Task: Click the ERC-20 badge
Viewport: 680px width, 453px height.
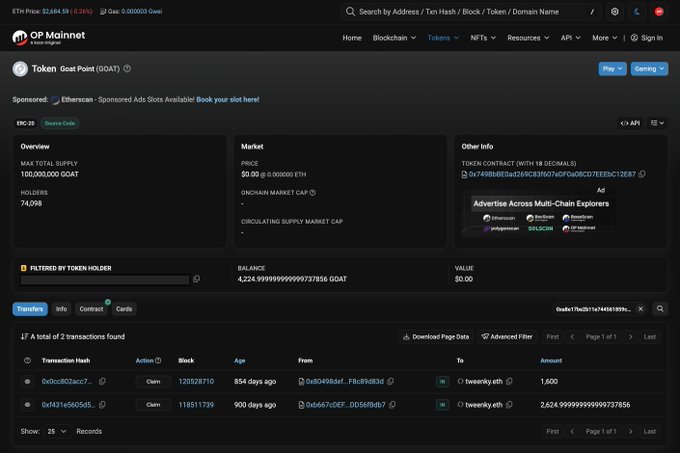Action: pos(25,123)
